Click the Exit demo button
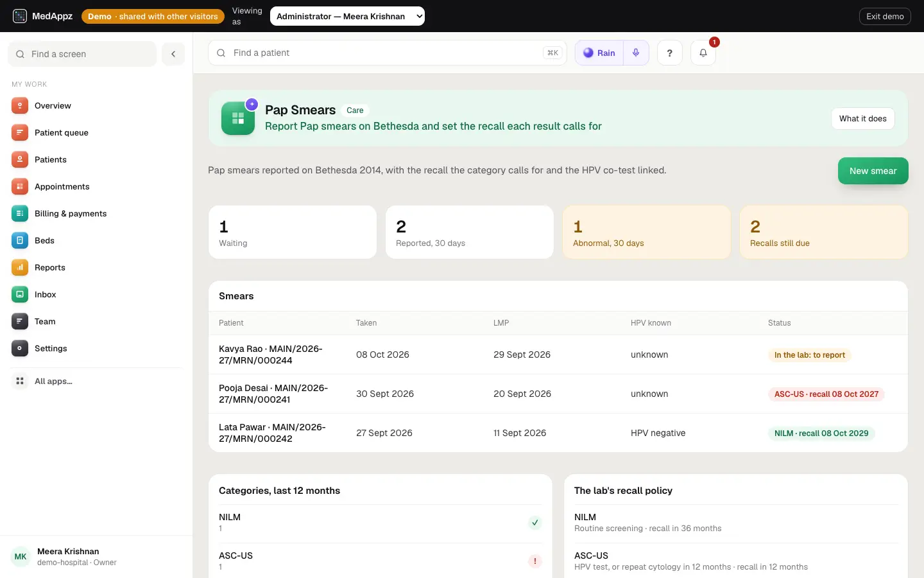This screenshot has width=924, height=578. (885, 16)
